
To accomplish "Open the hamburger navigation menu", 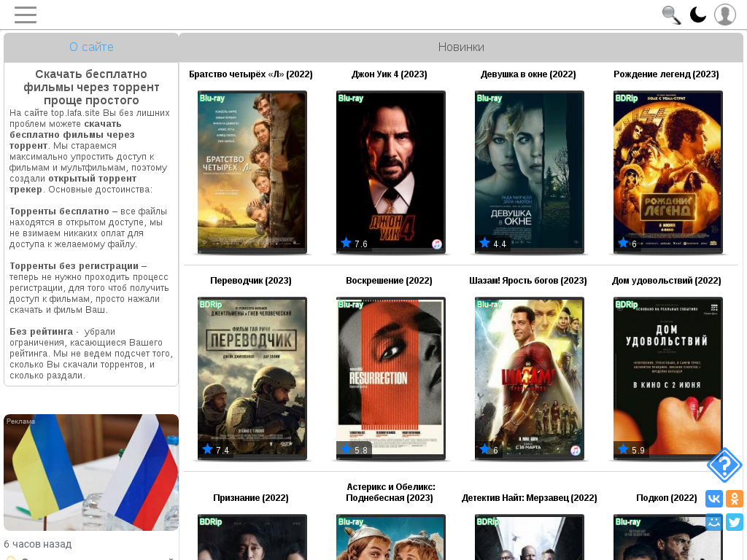I will click(x=26, y=15).
